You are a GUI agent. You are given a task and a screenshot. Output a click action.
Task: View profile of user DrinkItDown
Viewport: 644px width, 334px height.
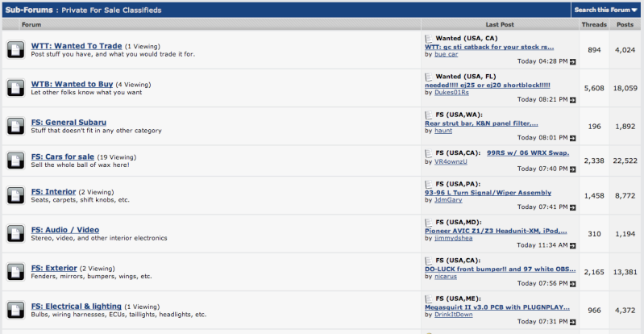[454, 315]
